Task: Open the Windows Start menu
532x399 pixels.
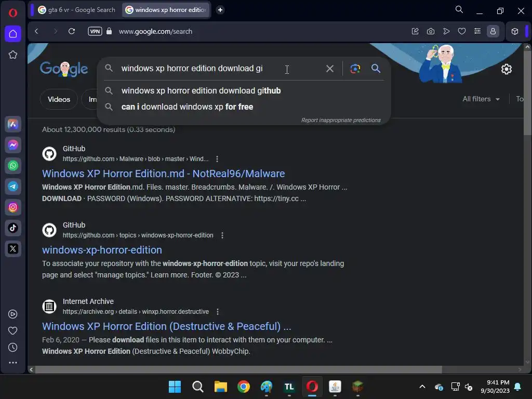Action: pos(175,387)
